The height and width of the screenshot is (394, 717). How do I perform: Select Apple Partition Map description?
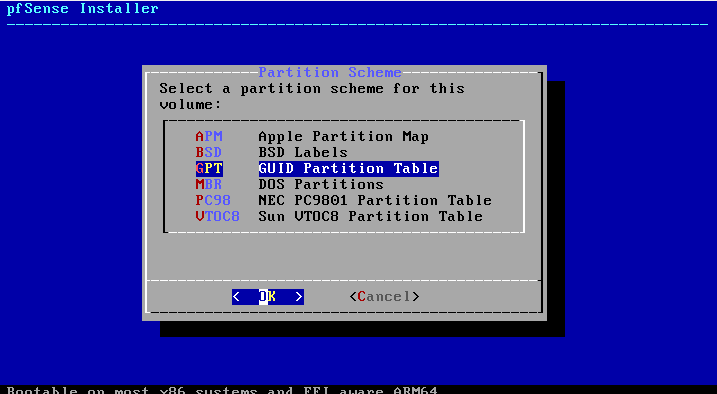pos(343,136)
